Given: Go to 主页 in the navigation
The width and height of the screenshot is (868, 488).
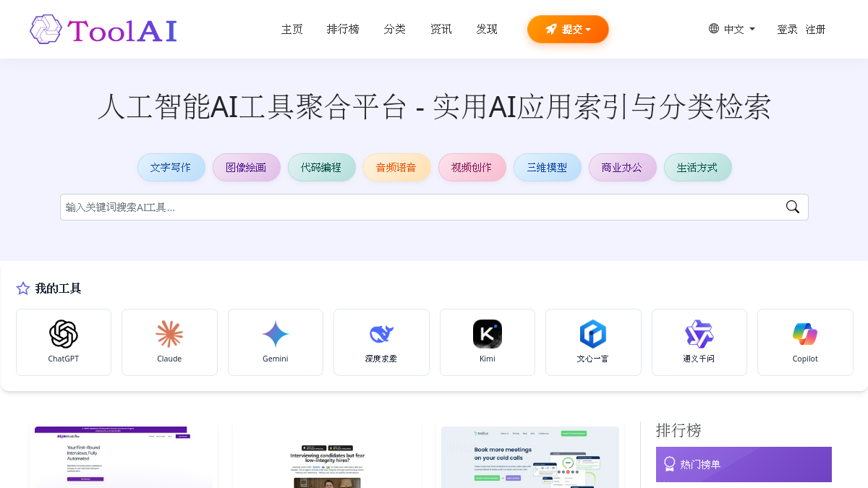Looking at the screenshot, I should [x=292, y=29].
